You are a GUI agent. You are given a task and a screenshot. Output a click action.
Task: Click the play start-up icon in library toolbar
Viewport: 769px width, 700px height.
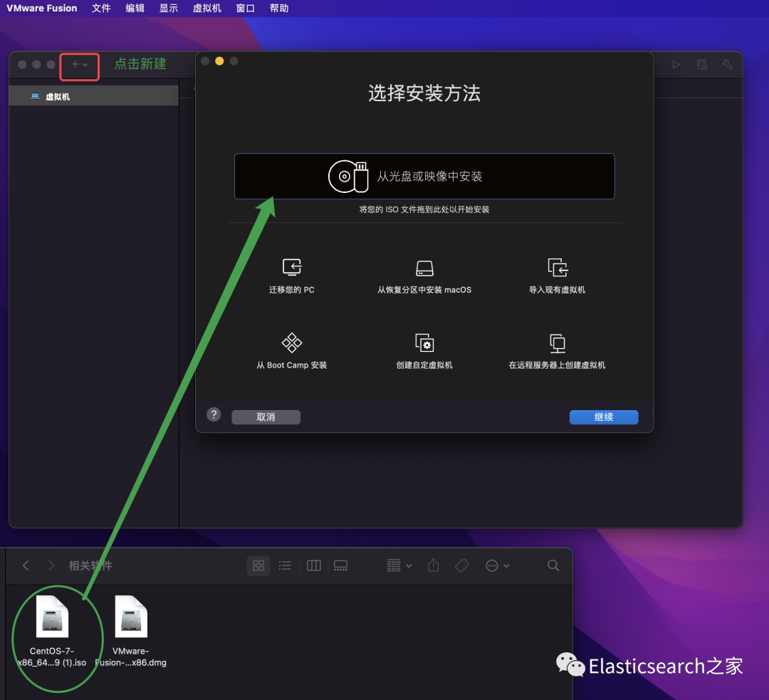tap(676, 64)
